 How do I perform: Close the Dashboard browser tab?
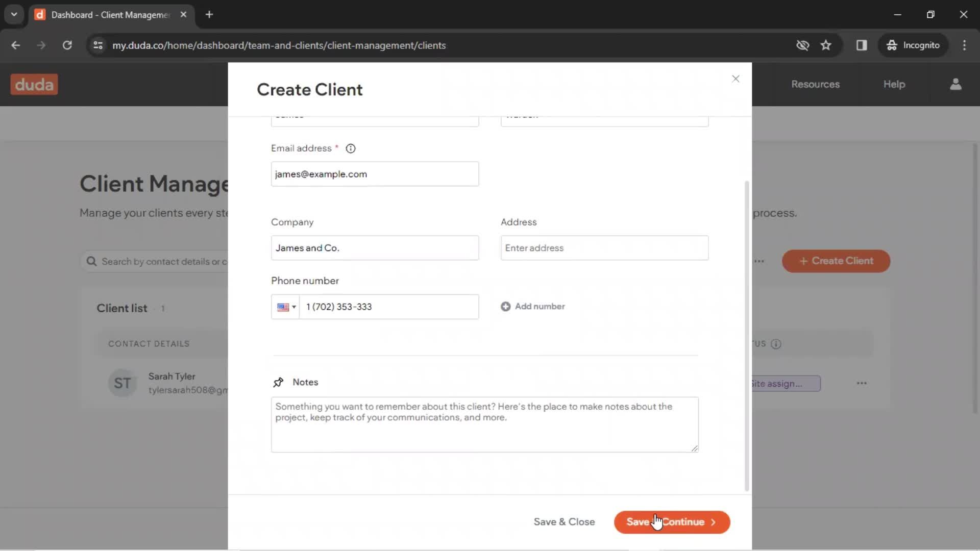point(183,15)
